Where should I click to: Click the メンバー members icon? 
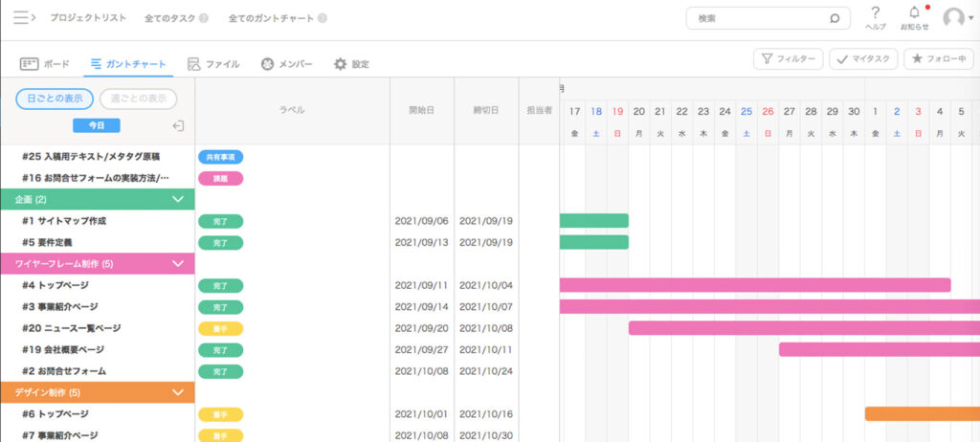(268, 64)
